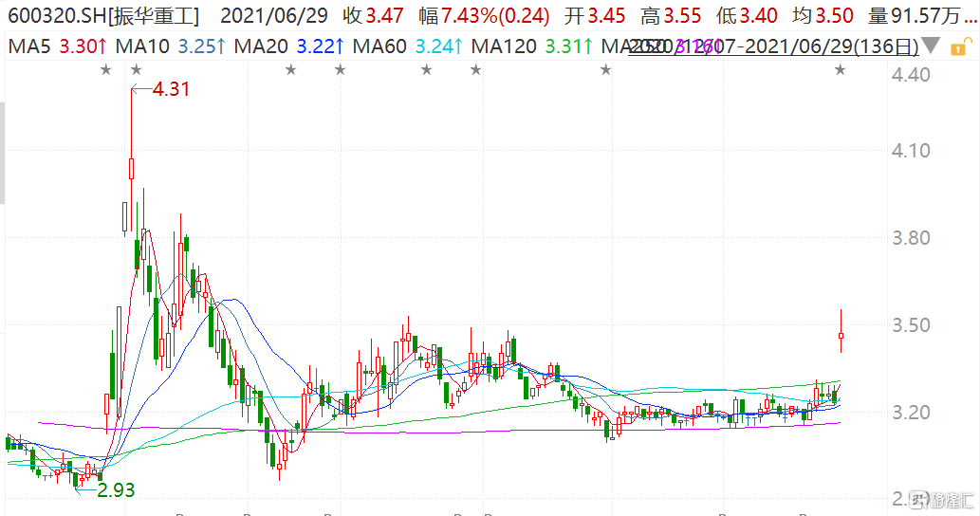Click the 4.31 high price annotation
The image size is (980, 516).
tap(171, 89)
